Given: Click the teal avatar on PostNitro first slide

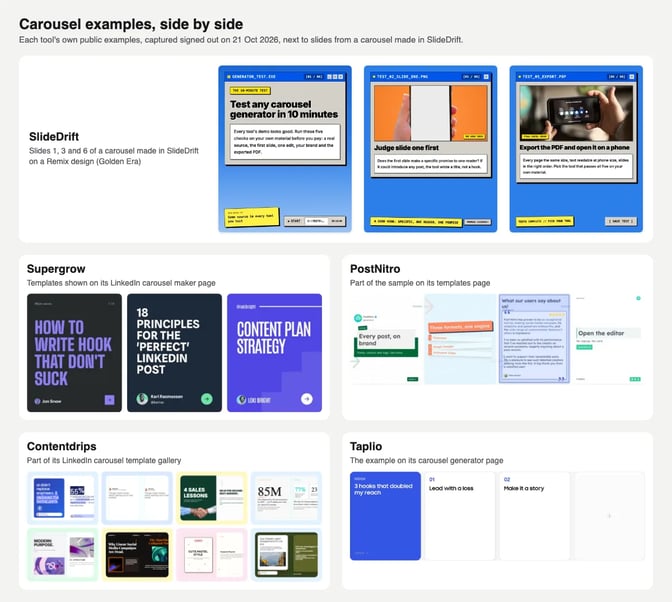Looking at the screenshot, I should [358, 318].
